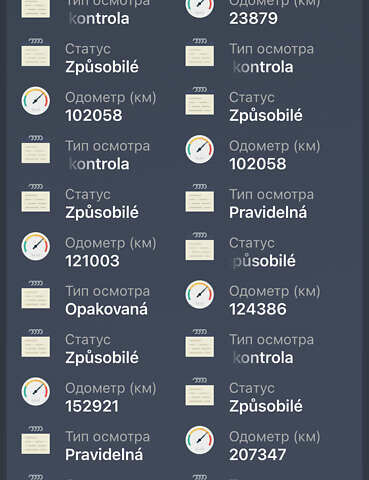Open the note icon beside Opakovaná

tap(36, 294)
